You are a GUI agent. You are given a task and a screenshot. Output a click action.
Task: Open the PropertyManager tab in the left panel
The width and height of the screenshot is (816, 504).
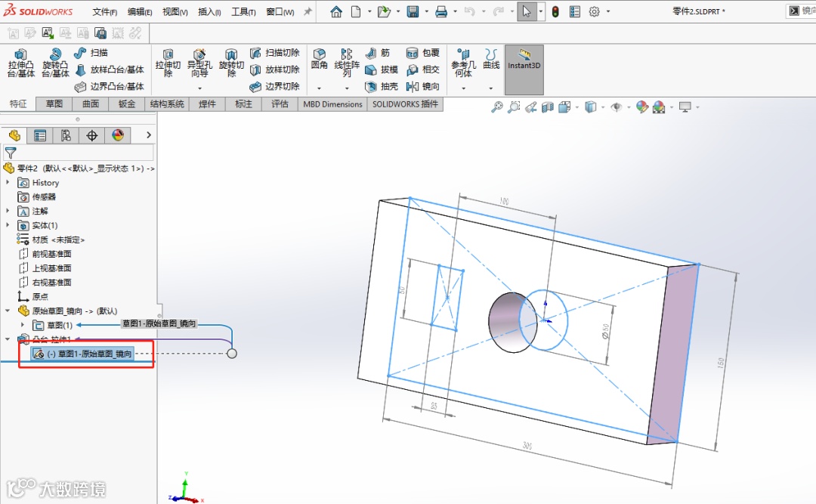pyautogui.click(x=40, y=135)
